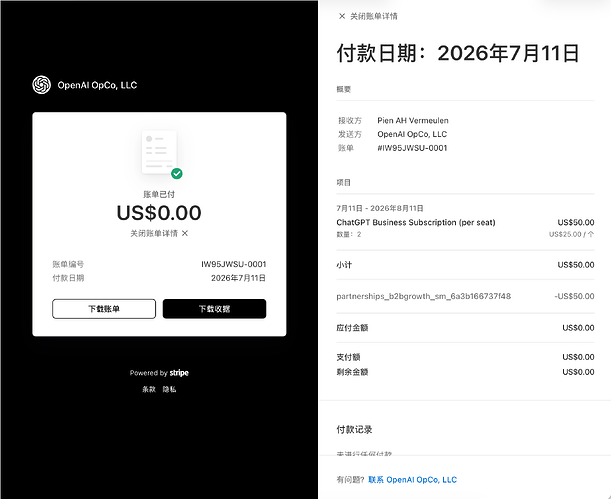This screenshot has height=499, width=611.
Task: Open the 条款 terms link
Action: click(x=149, y=389)
